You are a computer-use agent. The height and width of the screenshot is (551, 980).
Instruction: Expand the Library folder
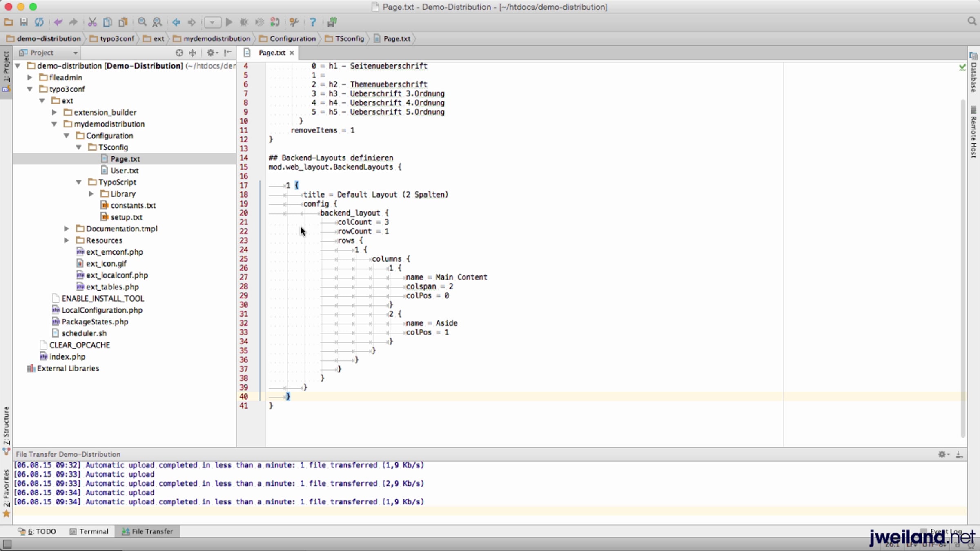91,193
